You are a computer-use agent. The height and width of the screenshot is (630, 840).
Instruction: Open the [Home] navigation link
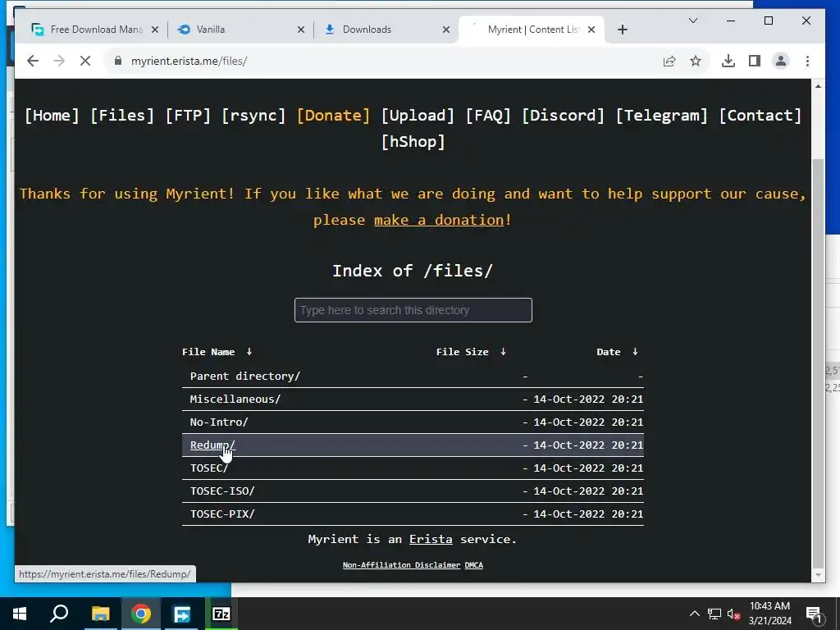tap(52, 115)
